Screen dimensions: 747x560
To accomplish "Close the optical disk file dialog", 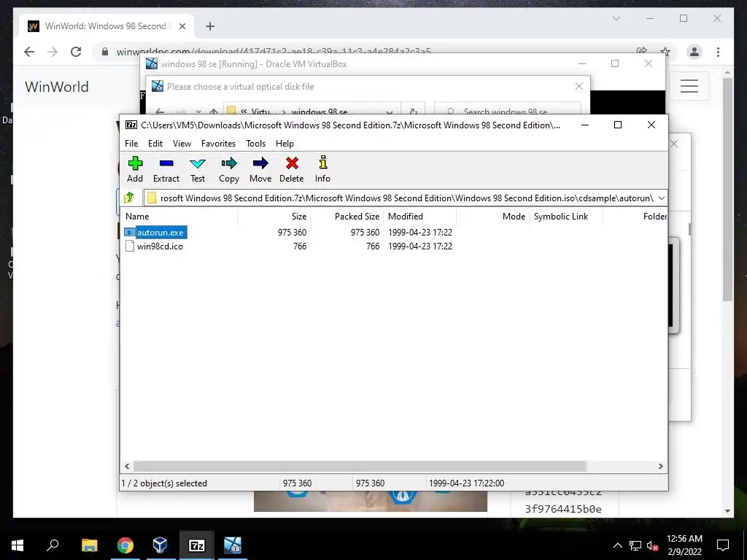I will click(x=578, y=86).
